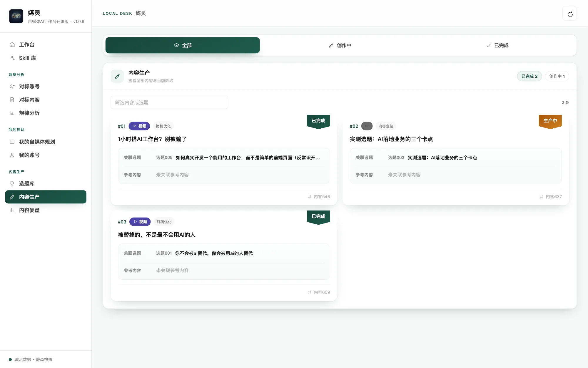Click the 生产中 ribbon on card #02
The height and width of the screenshot is (368, 588).
click(550, 121)
